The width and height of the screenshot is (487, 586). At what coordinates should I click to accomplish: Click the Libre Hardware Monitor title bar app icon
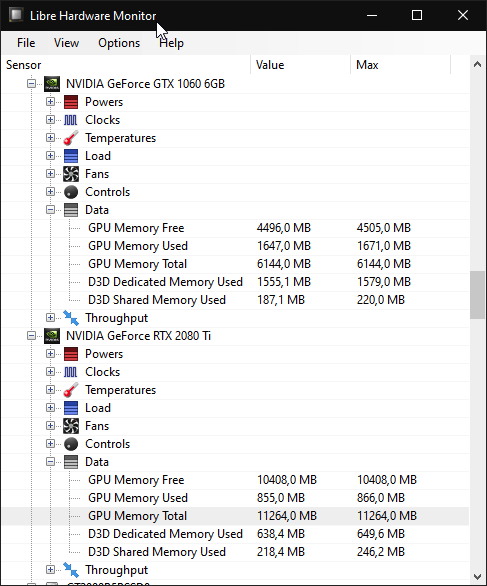(x=16, y=15)
